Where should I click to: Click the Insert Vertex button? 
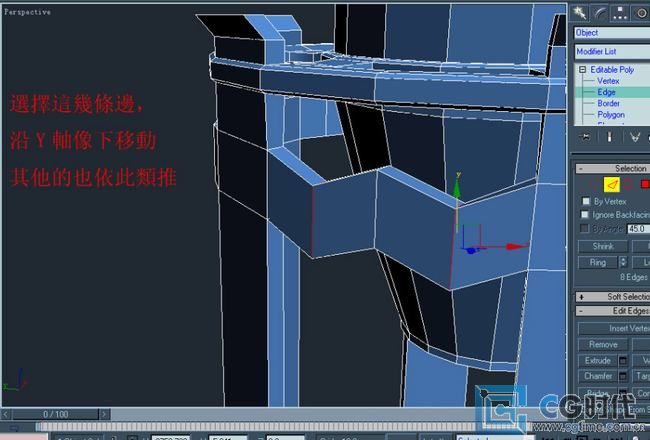coord(614,328)
